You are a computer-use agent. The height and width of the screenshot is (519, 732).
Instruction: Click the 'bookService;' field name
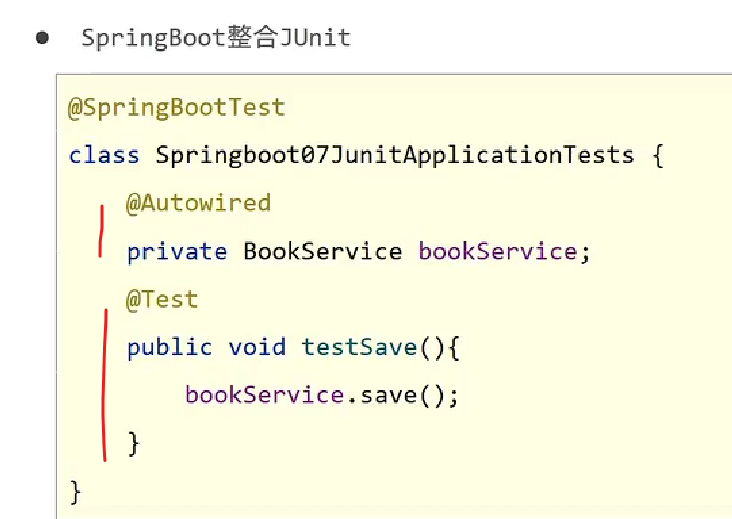504,252
